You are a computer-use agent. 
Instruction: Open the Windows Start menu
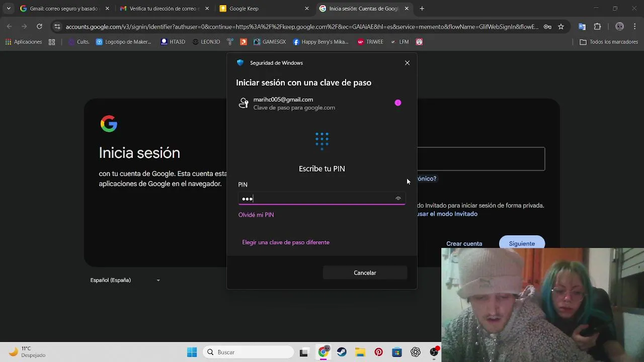click(192, 352)
